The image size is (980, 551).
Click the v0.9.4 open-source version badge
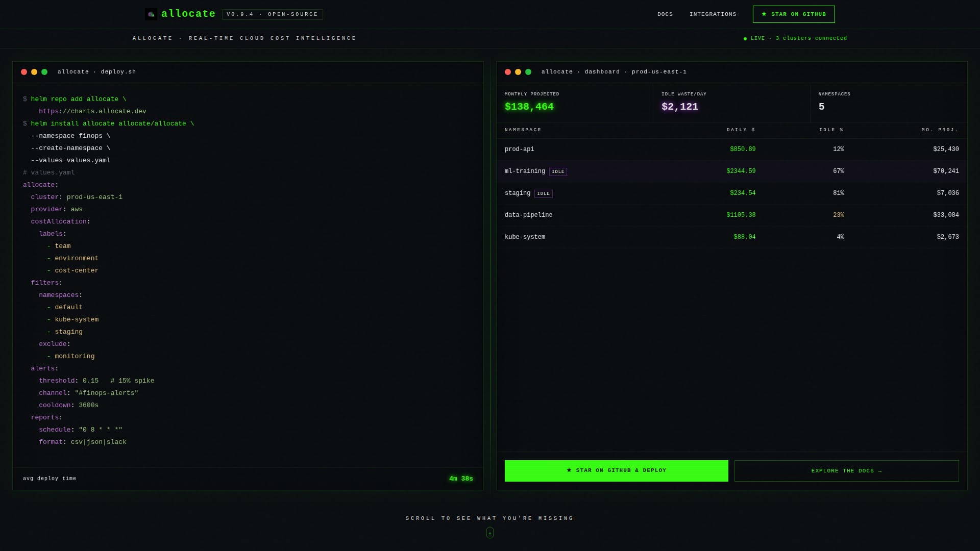[x=273, y=14]
